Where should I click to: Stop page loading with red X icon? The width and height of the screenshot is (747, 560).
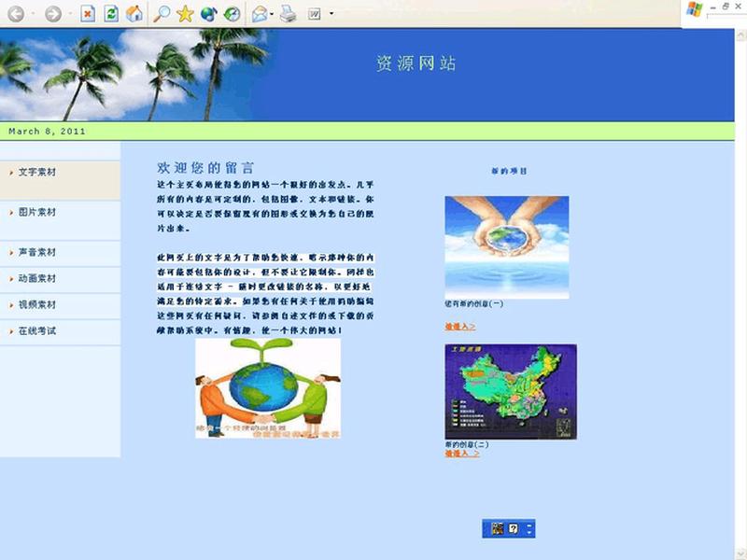(x=88, y=13)
